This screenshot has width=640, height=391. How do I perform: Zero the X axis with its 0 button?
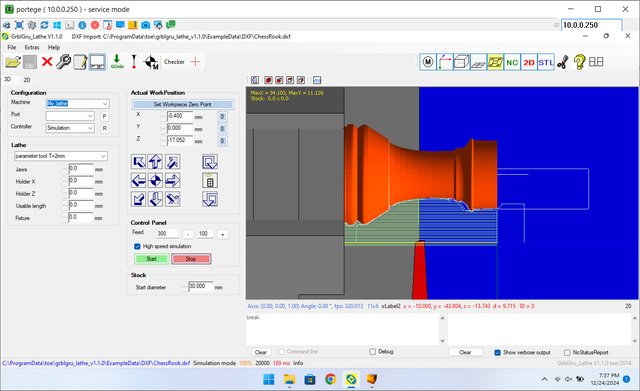pyautogui.click(x=222, y=117)
